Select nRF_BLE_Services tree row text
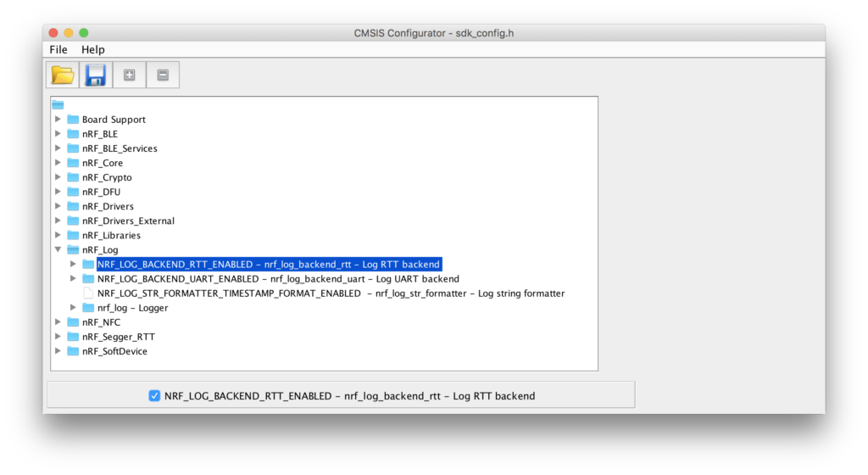The width and height of the screenshot is (868, 475). pos(120,148)
